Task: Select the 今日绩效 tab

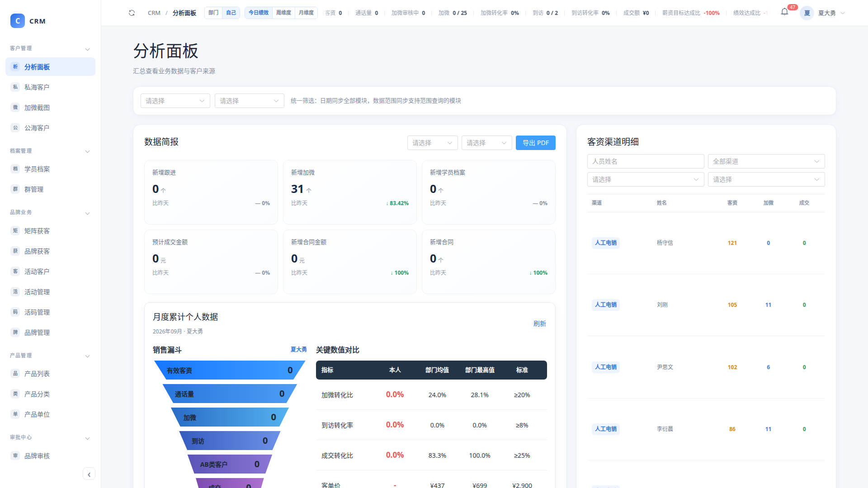Action: pyautogui.click(x=259, y=13)
